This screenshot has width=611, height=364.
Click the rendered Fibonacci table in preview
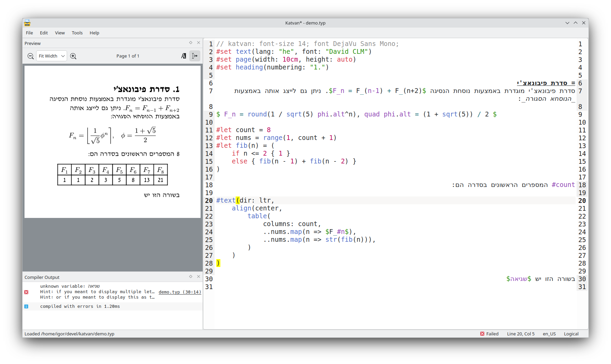pos(112,175)
